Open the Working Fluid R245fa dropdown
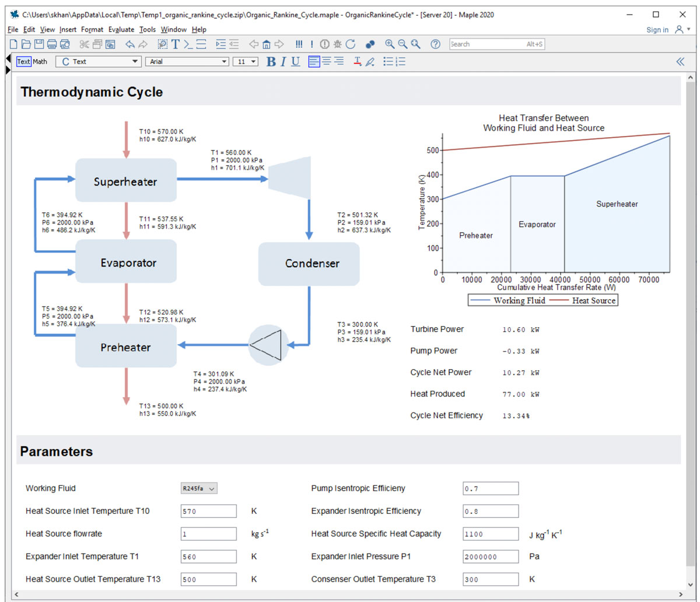The width and height of the screenshot is (700, 602). tap(199, 488)
